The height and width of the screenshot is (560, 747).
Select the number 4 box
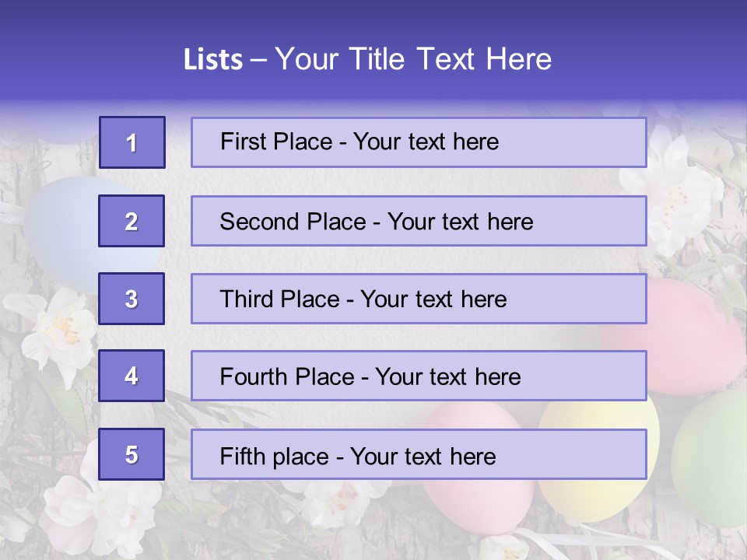coord(132,376)
